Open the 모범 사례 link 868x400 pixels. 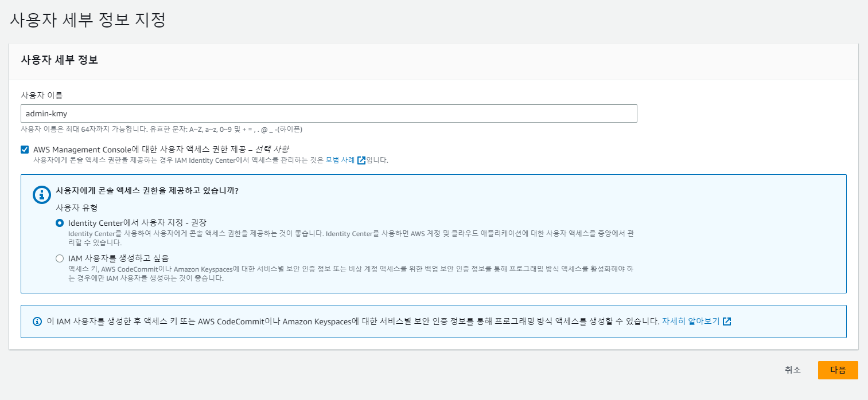tap(340, 160)
